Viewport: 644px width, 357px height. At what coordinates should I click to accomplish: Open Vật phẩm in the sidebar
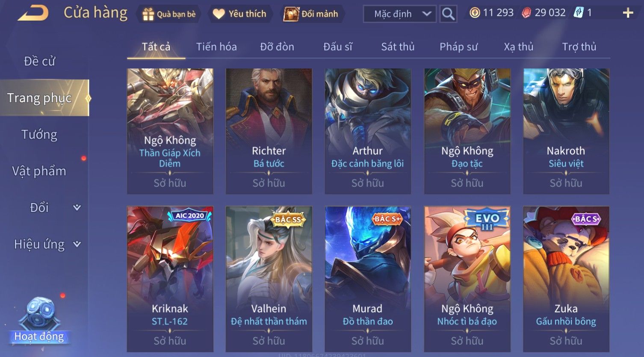point(39,171)
